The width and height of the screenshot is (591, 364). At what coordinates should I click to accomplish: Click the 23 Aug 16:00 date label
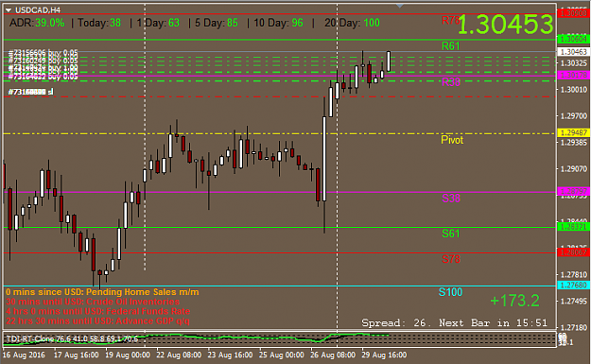click(230, 355)
